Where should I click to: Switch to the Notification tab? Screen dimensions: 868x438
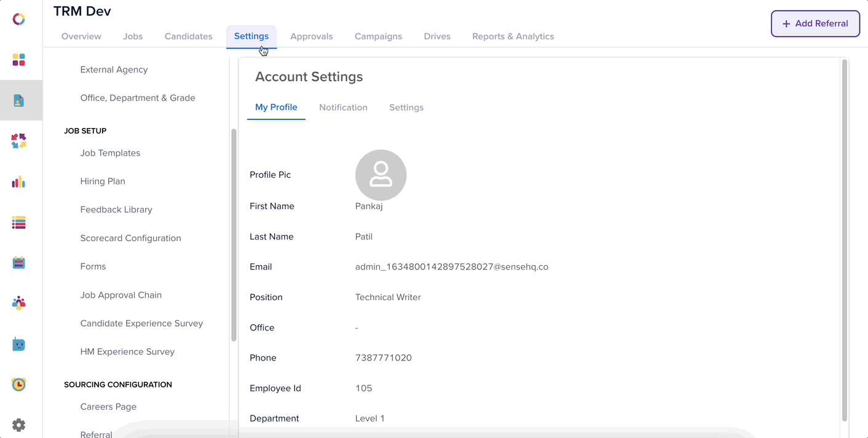coord(343,107)
